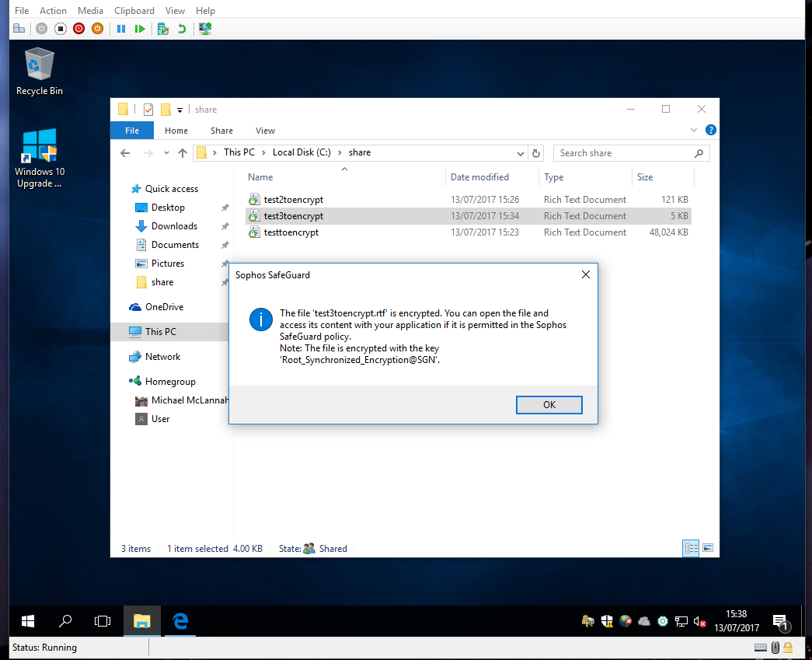Expand the Explorer ribbon with the chevron
Image resolution: width=812 pixels, height=660 pixels.
(x=694, y=130)
